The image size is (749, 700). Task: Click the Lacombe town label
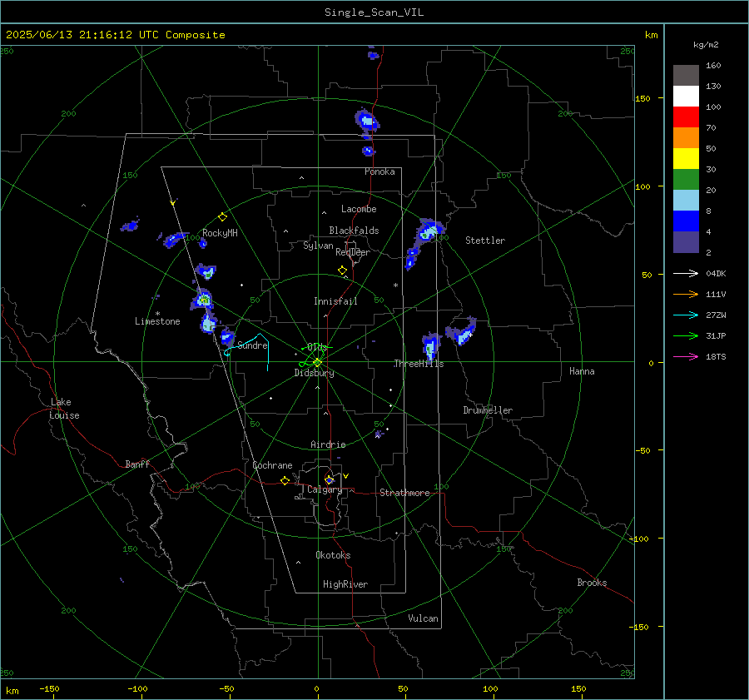359,209
